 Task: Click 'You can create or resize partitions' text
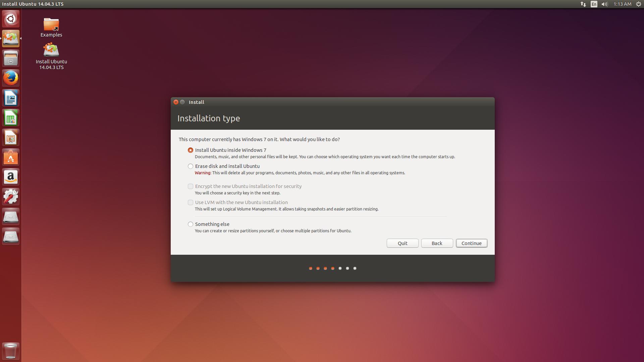pos(273,231)
